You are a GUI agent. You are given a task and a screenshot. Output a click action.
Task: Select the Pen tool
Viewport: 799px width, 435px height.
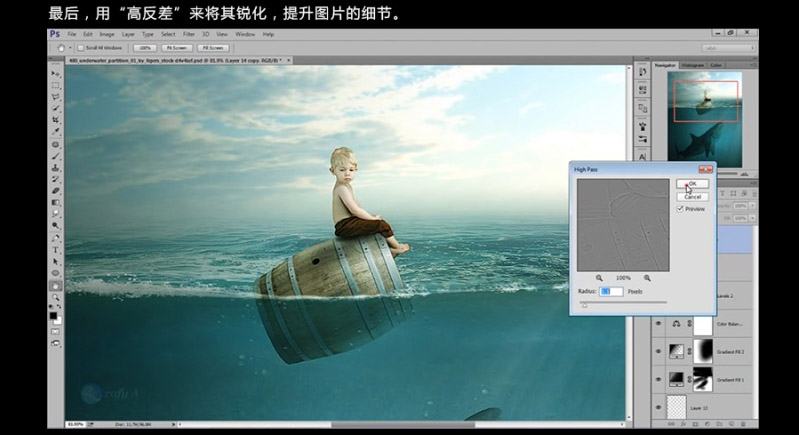pyautogui.click(x=56, y=238)
